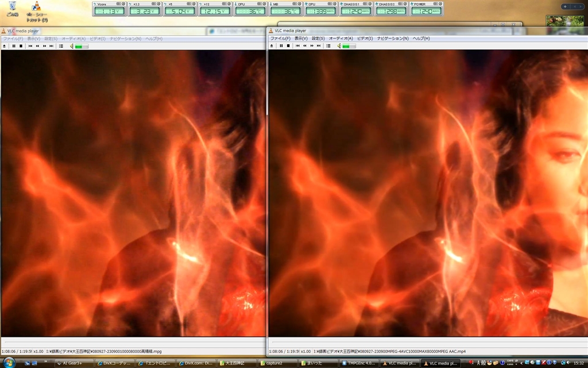
Task: Click the CPU temperature 36°C readout
Action: point(250,11)
